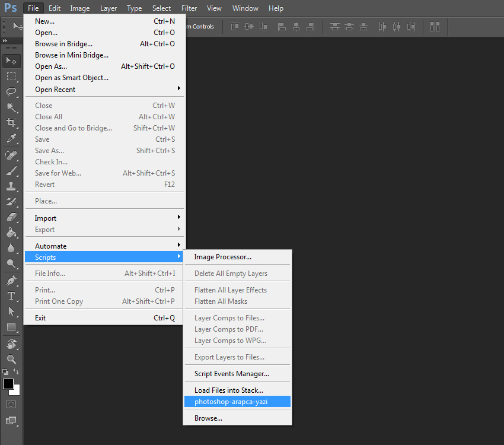The width and height of the screenshot is (504, 445).
Task: Click Distribute Horizontal Centers icon
Action: coord(397,26)
